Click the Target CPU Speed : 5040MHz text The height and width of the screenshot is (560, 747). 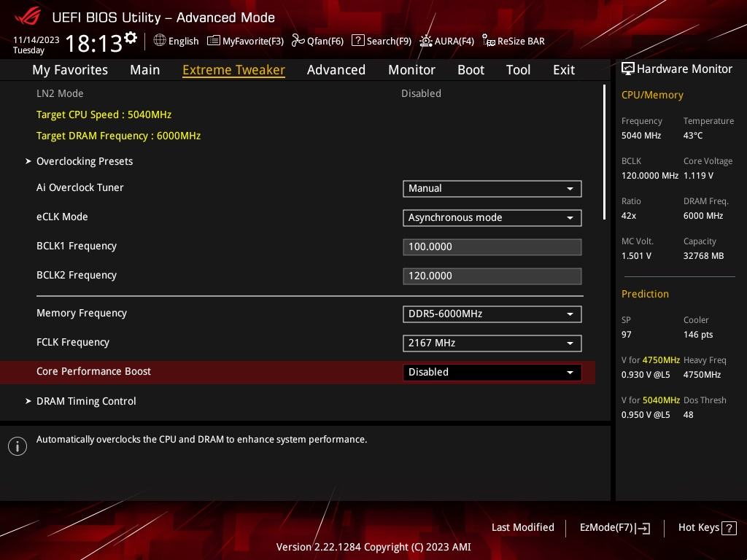point(104,114)
